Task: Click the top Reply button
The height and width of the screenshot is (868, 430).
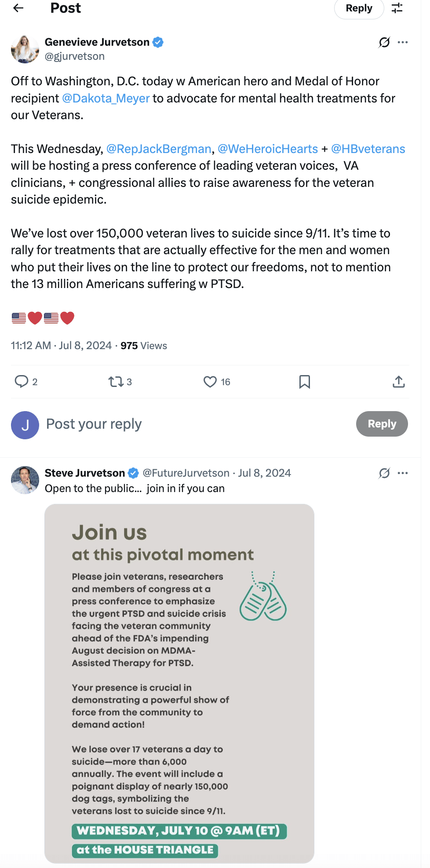Action: coord(359,8)
